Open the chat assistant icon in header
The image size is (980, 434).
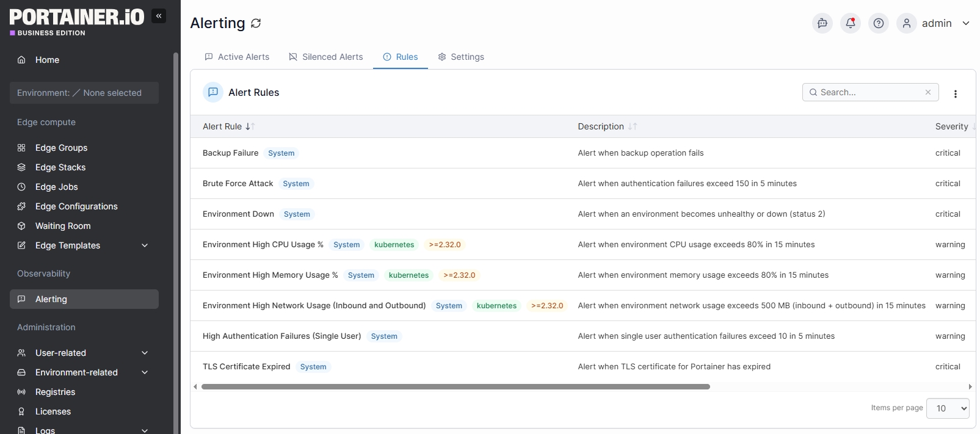pyautogui.click(x=822, y=23)
